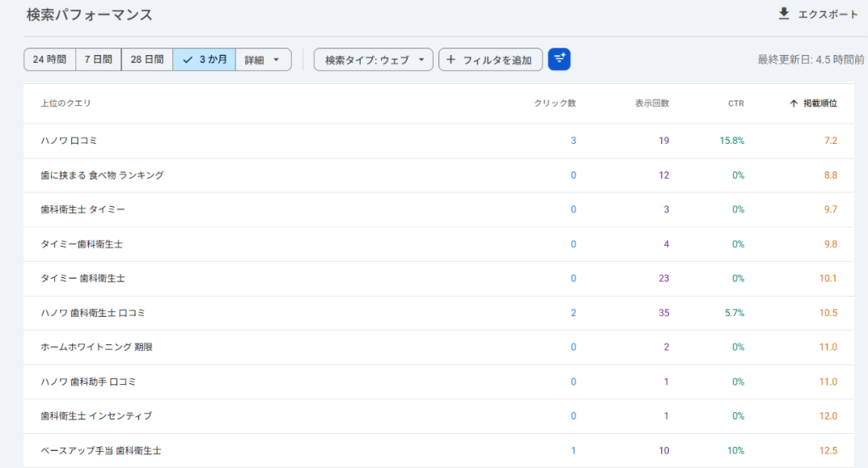Click the 上位のクエリ column header
Viewport: 868px width, 468px height.
[x=65, y=103]
